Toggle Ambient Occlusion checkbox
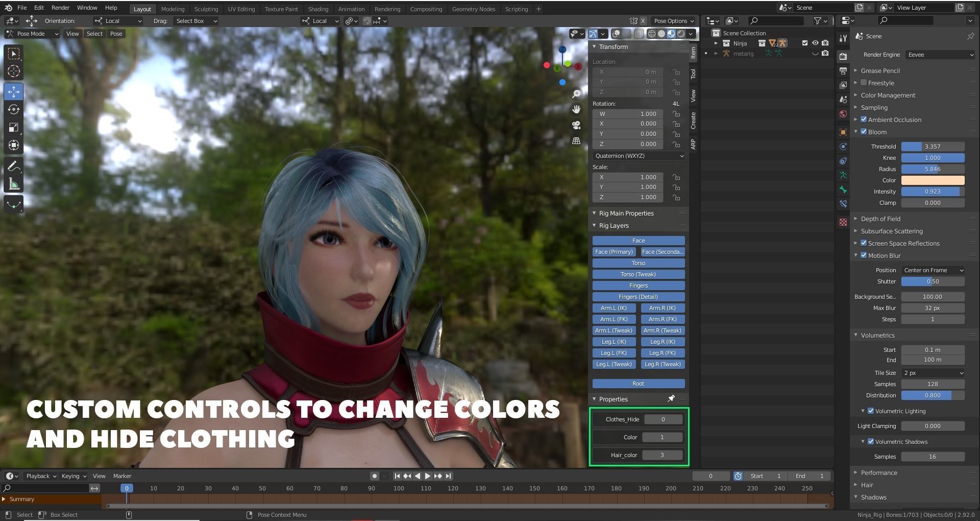The image size is (980, 521). pos(864,120)
